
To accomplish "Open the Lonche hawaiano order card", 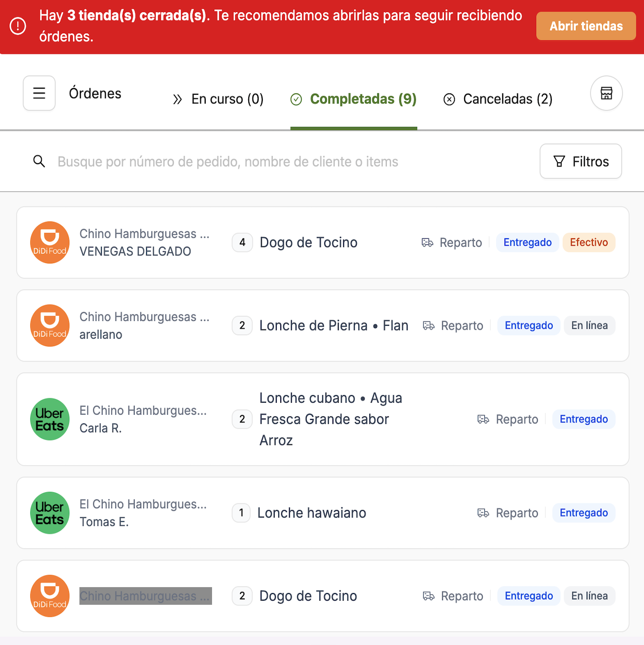I will point(323,513).
